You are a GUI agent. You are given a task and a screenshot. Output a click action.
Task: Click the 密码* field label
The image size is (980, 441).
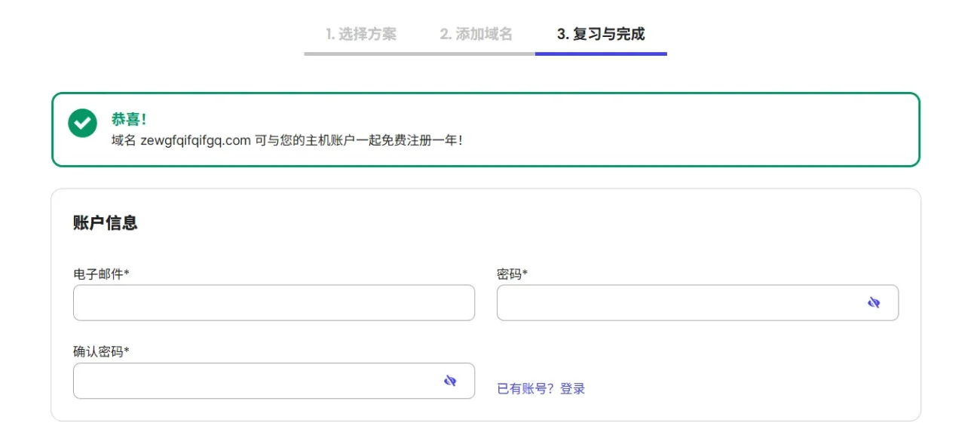(512, 274)
